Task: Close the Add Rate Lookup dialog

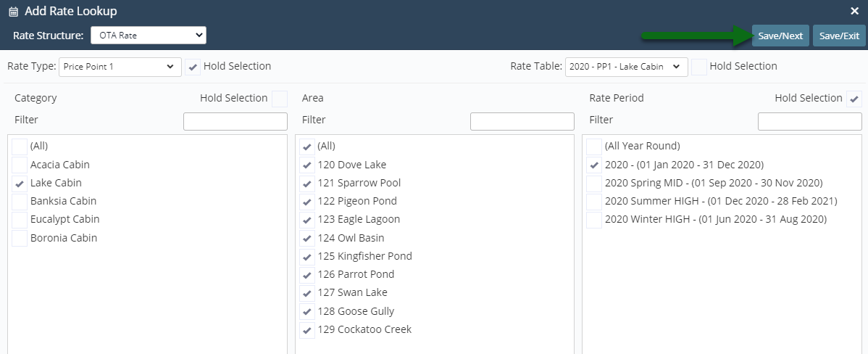Action: pos(854,11)
